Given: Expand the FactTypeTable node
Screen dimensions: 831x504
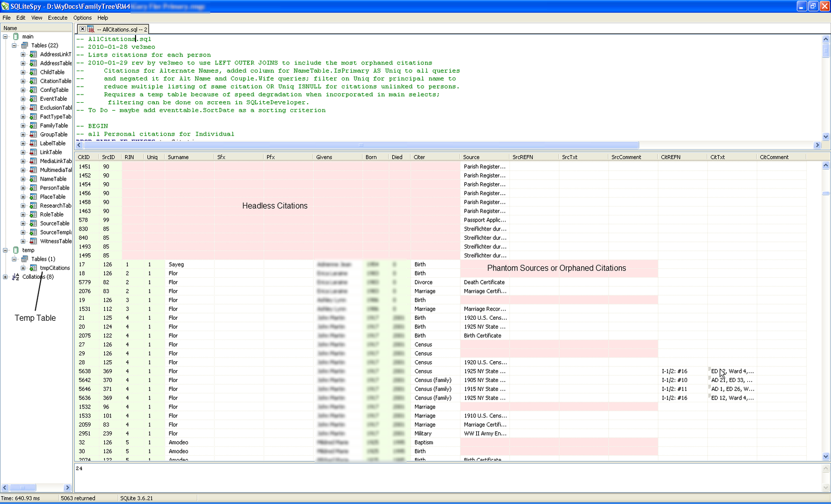Looking at the screenshot, I should click(23, 117).
